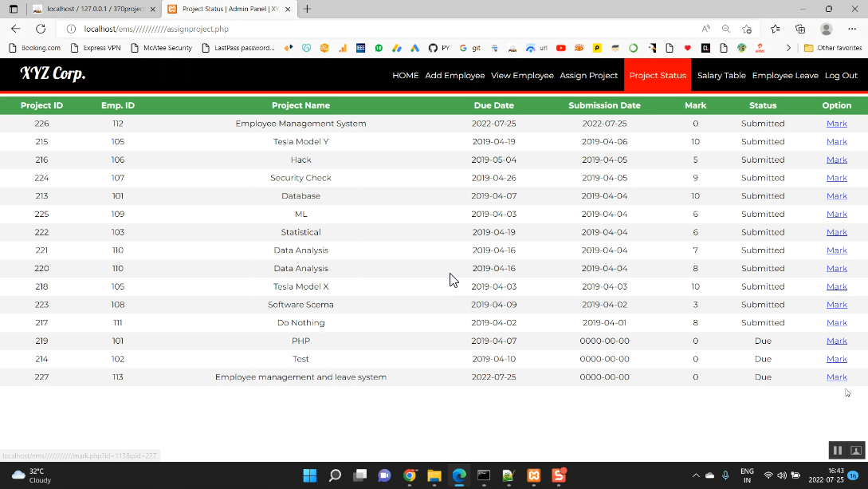Click Mark link for Employee Management System
The width and height of the screenshot is (868, 489).
836,124
